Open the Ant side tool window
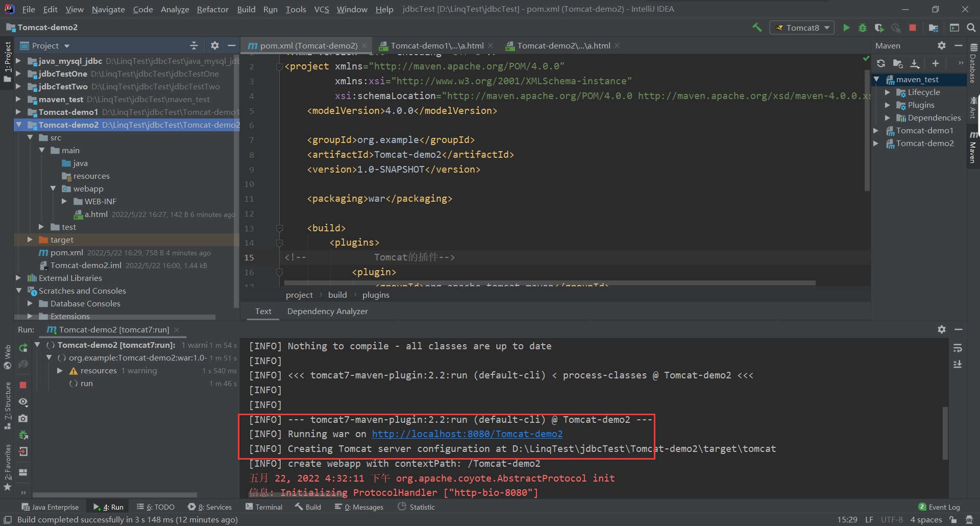Viewport: 980px width, 526px height. coord(973,107)
